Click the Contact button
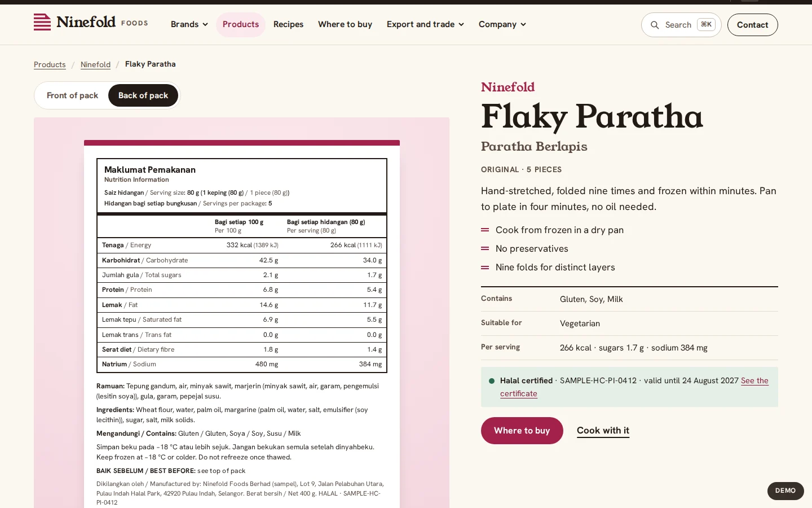 [753, 25]
